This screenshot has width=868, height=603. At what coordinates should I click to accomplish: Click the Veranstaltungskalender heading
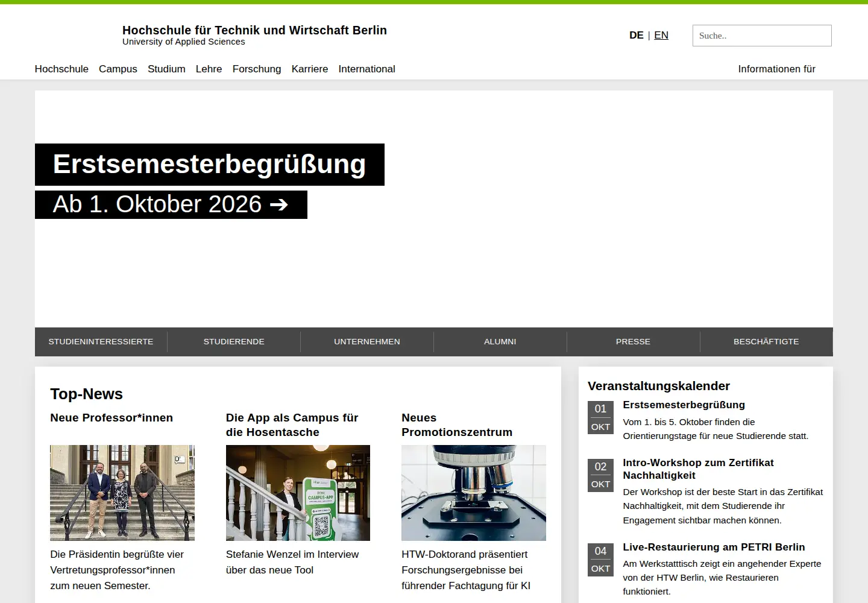pos(659,386)
